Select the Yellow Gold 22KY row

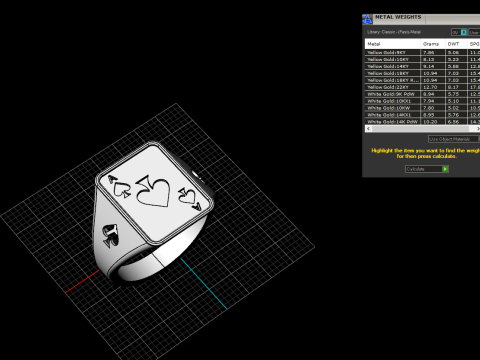pos(422,87)
